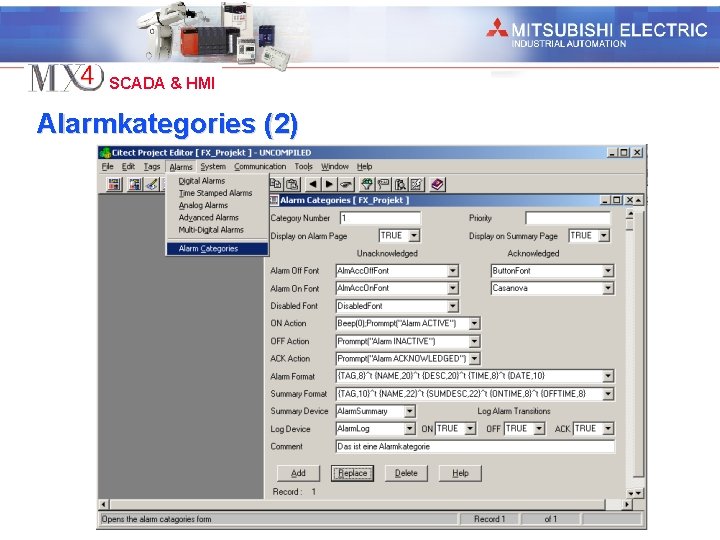Screen dimensions: 720x540
Task: Open Unacknowledged Alarm Off Font dropdown
Action: click(453, 271)
